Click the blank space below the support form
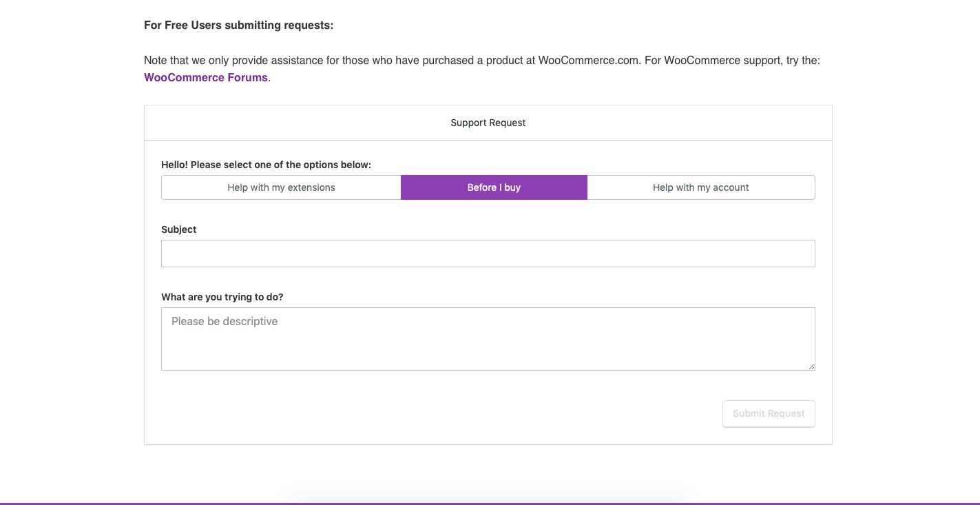 pos(488,473)
